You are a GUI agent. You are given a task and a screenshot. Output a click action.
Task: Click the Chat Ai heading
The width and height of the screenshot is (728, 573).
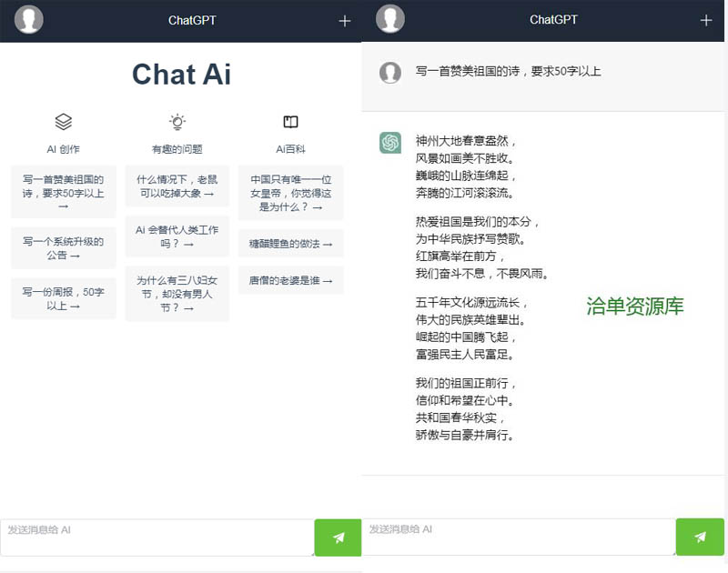181,75
